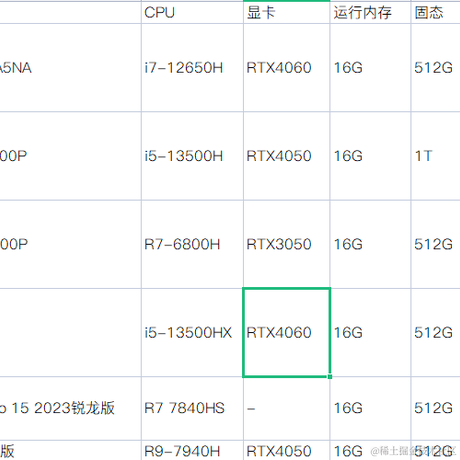This screenshot has height=460, width=460.
Task: Click the 15 2023锐龙版 model cell
Action: [70, 408]
